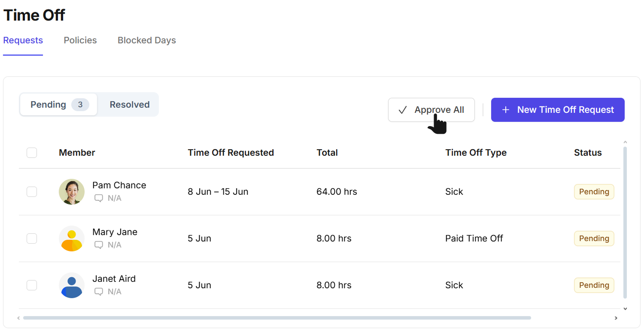Click Pam Chance's profile photo
This screenshot has height=332, width=644.
click(x=72, y=192)
